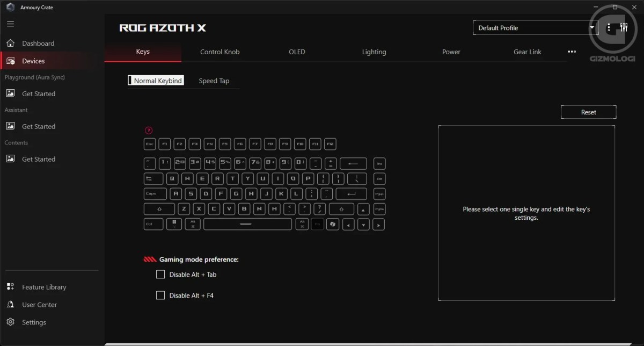
Task: Select the F5 key
Action: tap(225, 144)
